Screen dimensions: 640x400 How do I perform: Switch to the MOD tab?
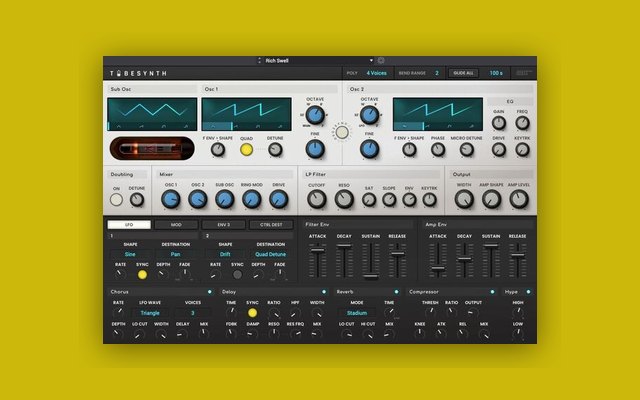click(x=176, y=224)
